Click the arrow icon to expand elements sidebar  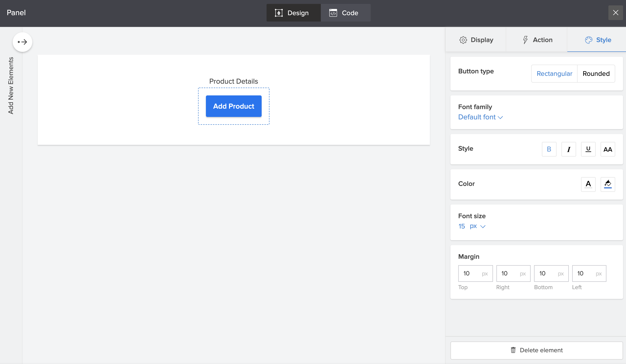point(22,42)
